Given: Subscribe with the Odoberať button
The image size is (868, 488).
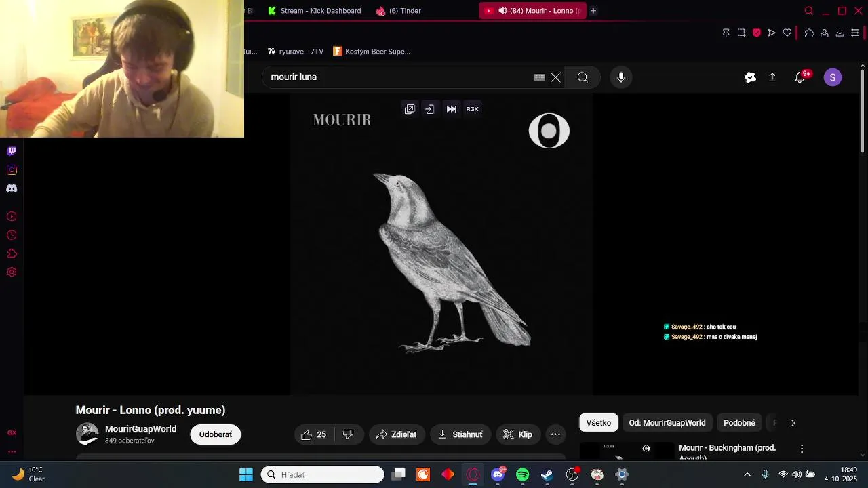Looking at the screenshot, I should click(216, 434).
